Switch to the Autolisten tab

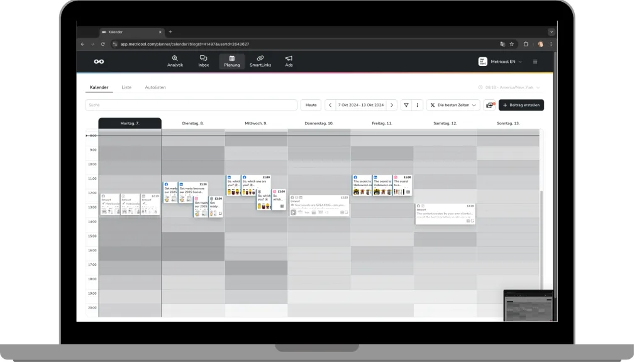155,87
